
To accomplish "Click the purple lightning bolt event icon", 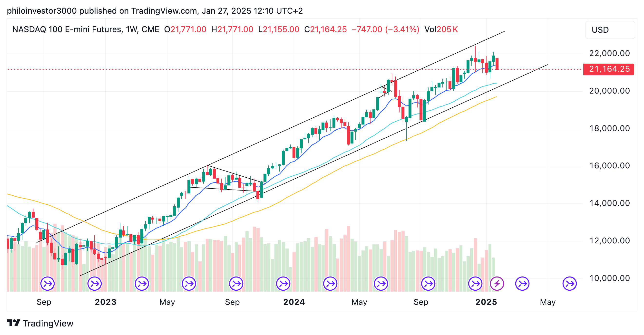I will point(497,284).
